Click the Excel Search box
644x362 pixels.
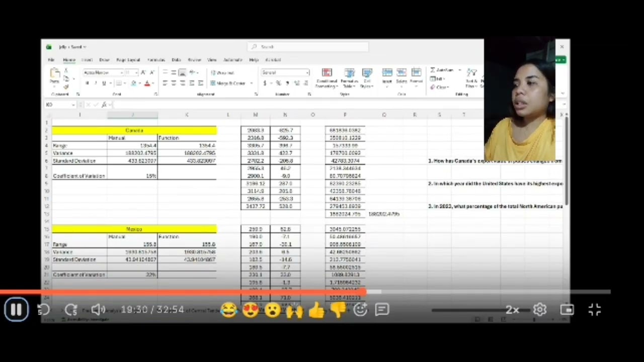coord(308,47)
